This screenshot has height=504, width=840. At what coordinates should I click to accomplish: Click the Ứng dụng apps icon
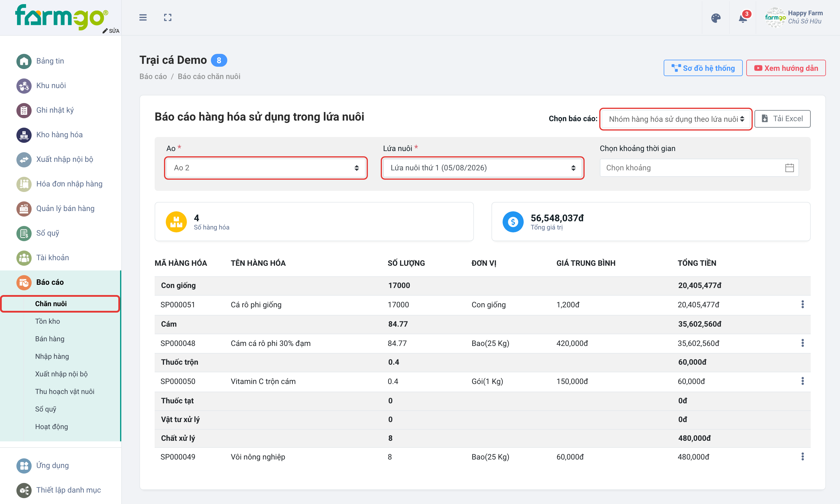[24, 466]
